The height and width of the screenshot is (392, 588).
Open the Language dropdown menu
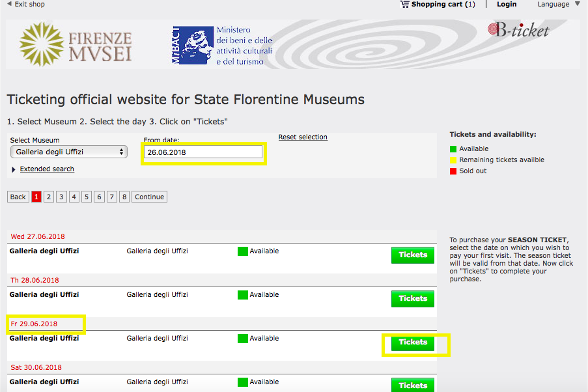pos(559,4)
